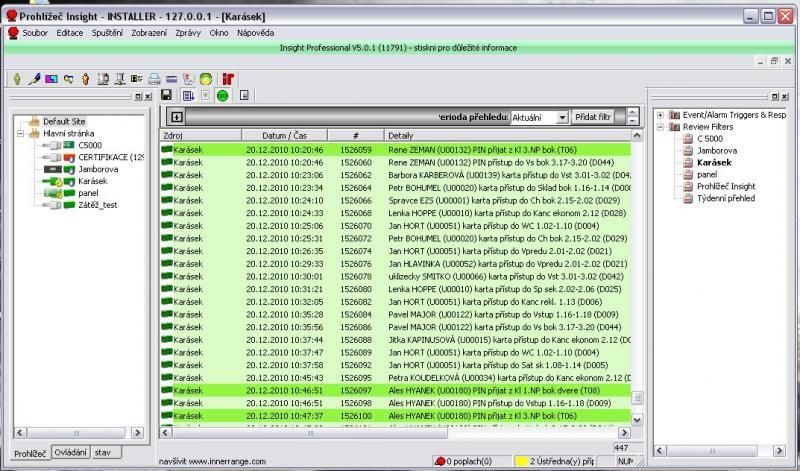The width and height of the screenshot is (800, 471).
Task: Click the red Inner Range logo icon
Action: tap(229, 78)
